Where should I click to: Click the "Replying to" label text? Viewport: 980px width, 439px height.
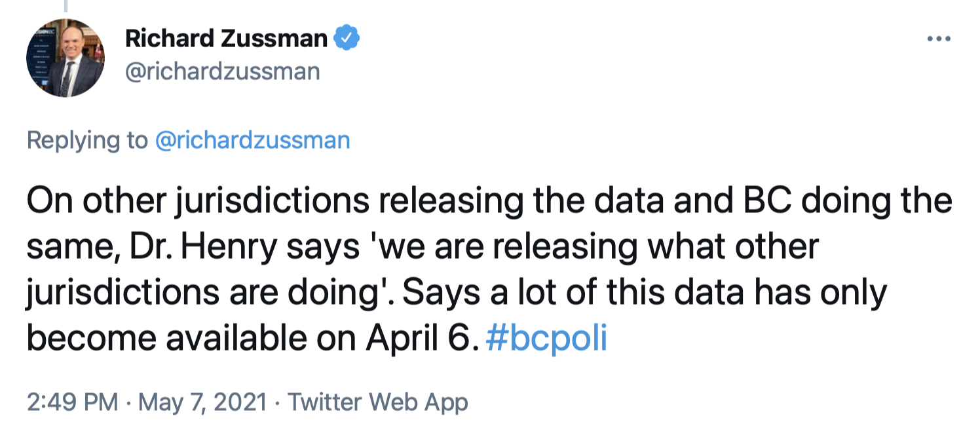[86, 140]
